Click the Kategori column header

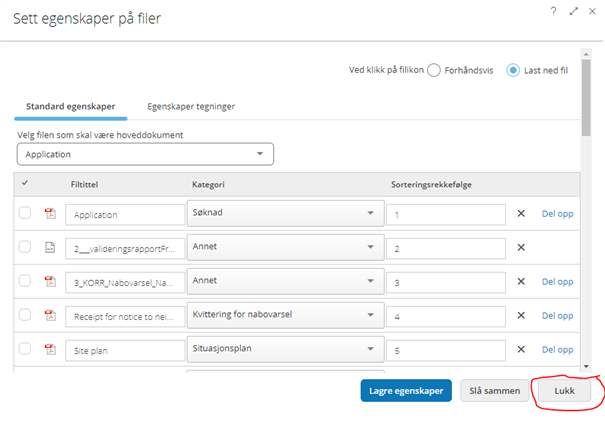(x=208, y=184)
